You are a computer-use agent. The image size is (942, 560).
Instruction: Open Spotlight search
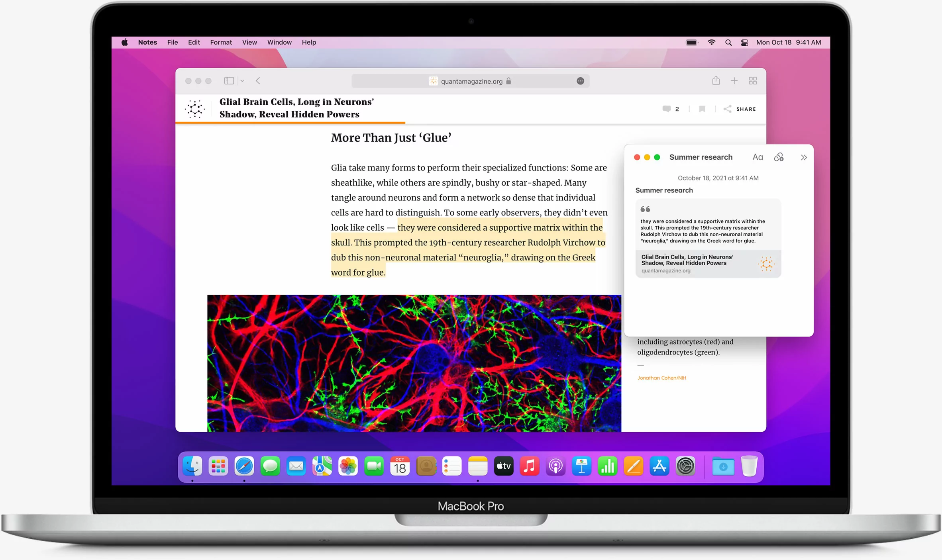(x=728, y=42)
